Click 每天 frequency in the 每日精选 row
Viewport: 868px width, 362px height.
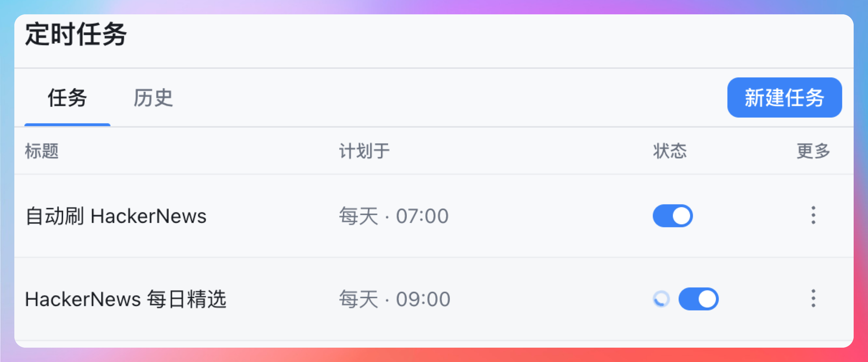[x=359, y=299]
